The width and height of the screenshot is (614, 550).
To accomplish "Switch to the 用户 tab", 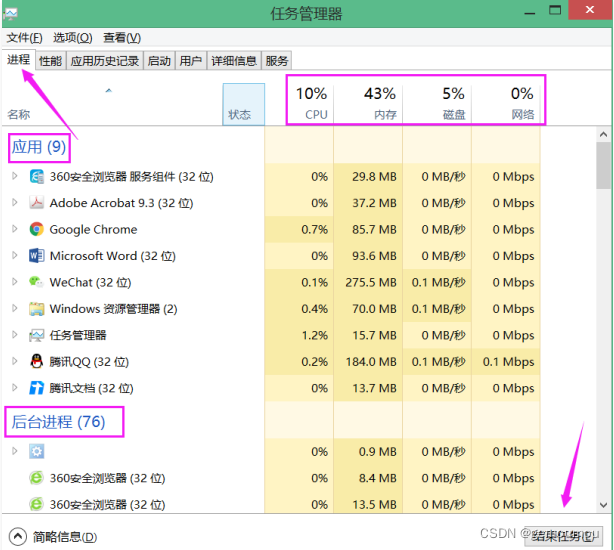I will pyautogui.click(x=191, y=61).
